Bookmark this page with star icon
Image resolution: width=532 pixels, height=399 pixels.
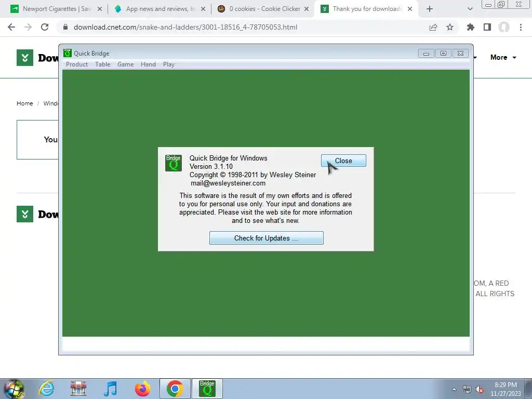coord(450,27)
